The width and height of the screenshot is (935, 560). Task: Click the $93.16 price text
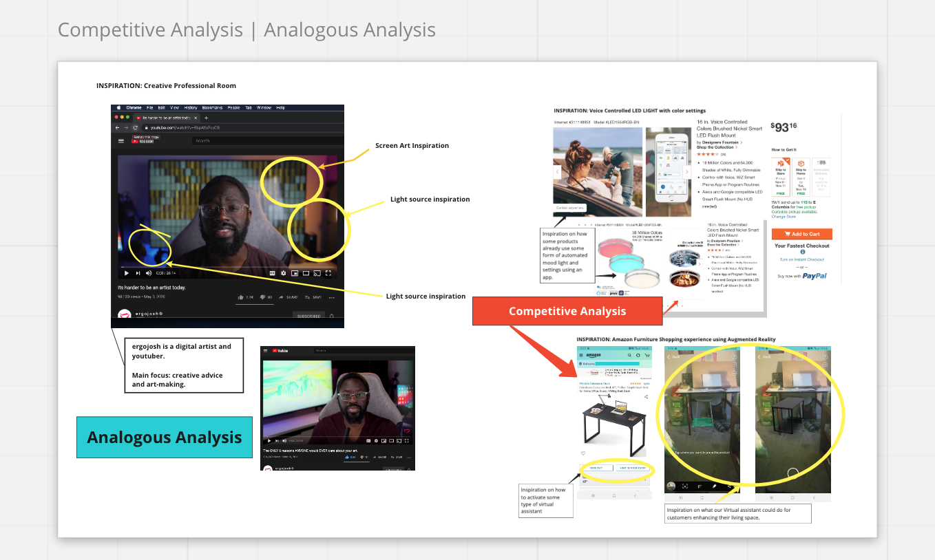point(784,127)
